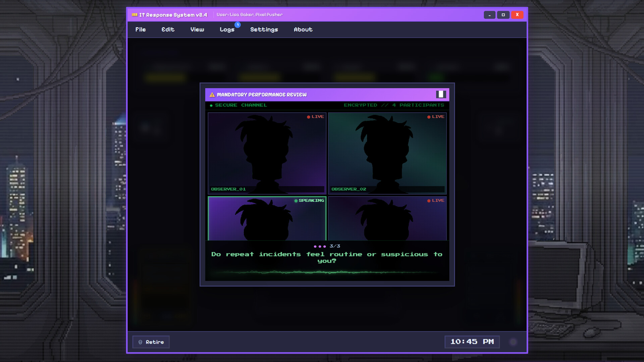Click the IT Response System app icon
The image size is (644, 362).
135,15
